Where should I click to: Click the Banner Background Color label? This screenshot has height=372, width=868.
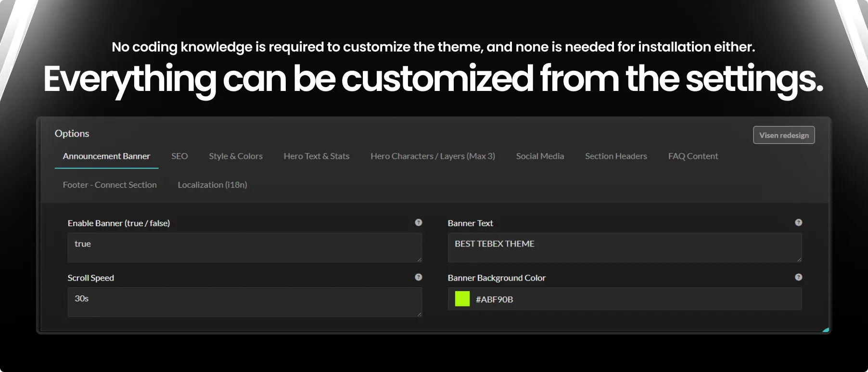(497, 278)
